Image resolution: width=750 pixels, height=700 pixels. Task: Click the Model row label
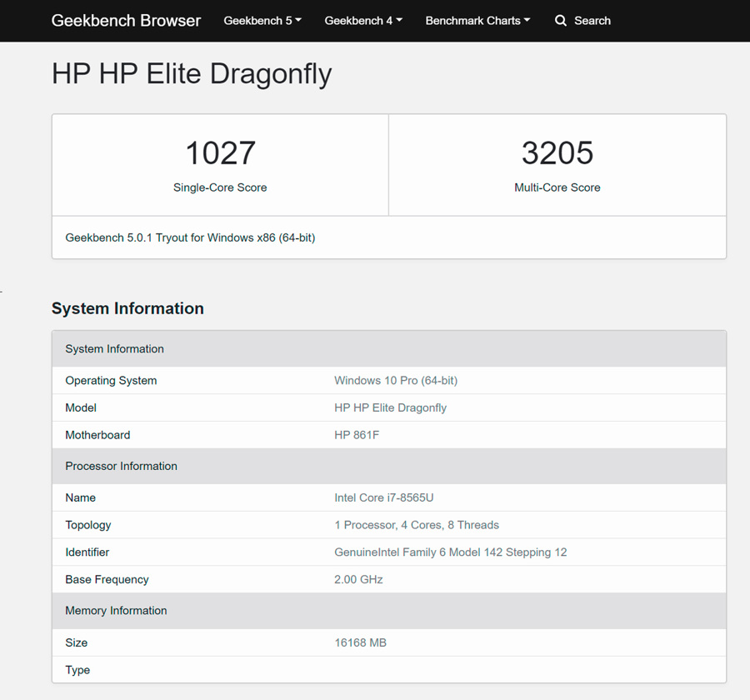[81, 407]
